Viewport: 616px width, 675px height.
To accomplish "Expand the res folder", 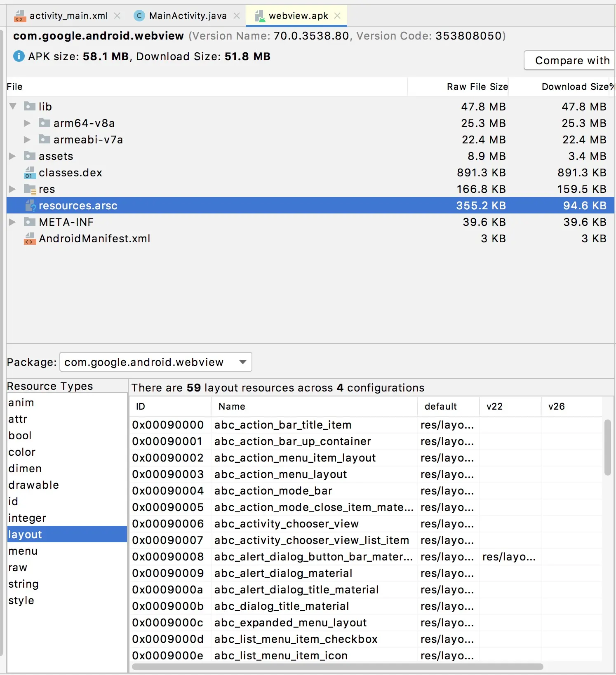I will (12, 189).
